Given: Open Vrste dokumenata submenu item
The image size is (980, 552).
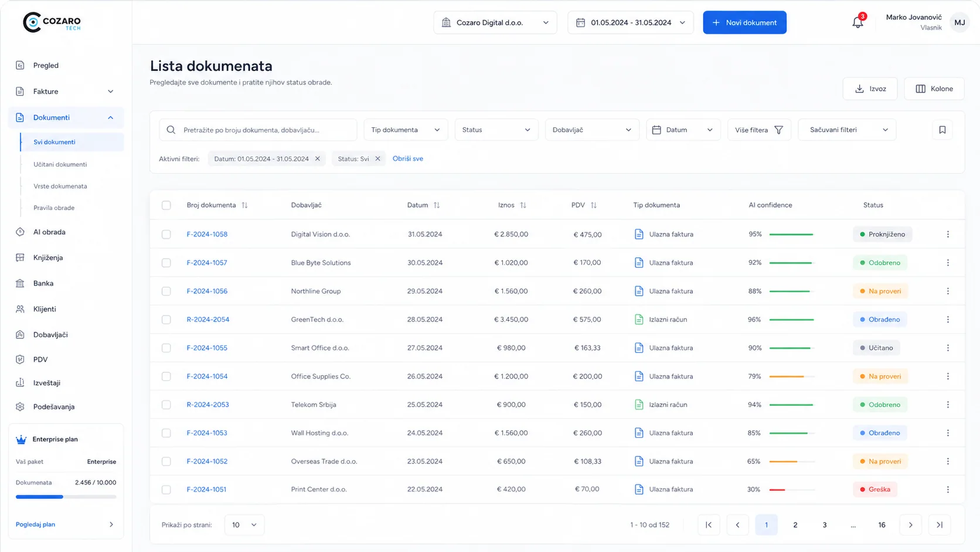Looking at the screenshot, I should (x=60, y=186).
